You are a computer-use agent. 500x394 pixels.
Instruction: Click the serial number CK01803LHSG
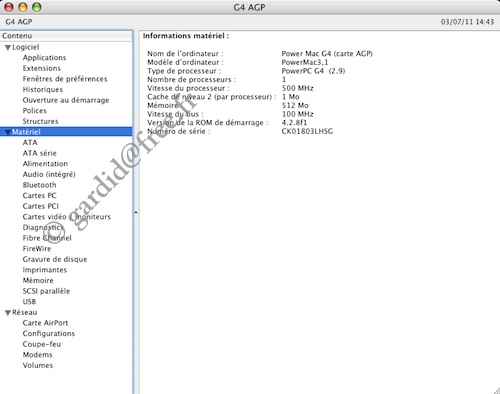[307, 131]
